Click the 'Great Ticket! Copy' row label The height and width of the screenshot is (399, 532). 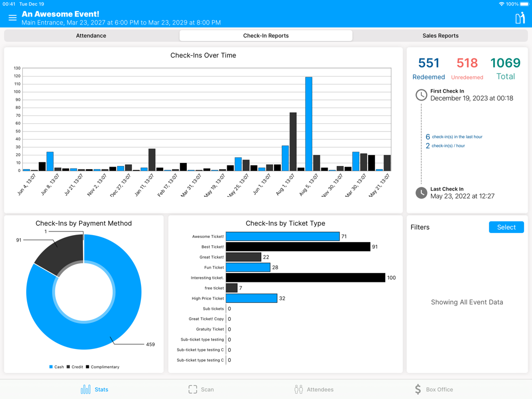[x=206, y=319]
